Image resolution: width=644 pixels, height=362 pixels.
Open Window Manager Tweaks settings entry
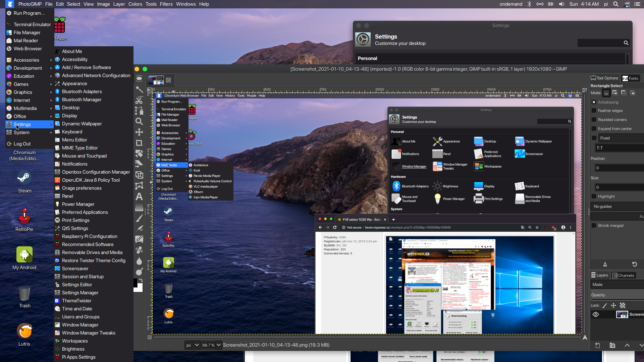(89, 333)
